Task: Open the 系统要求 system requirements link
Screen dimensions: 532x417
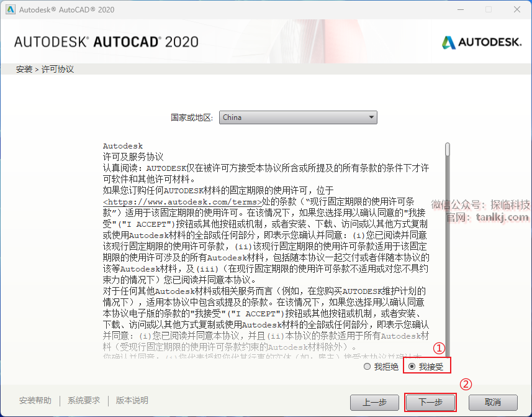Action: tap(84, 400)
